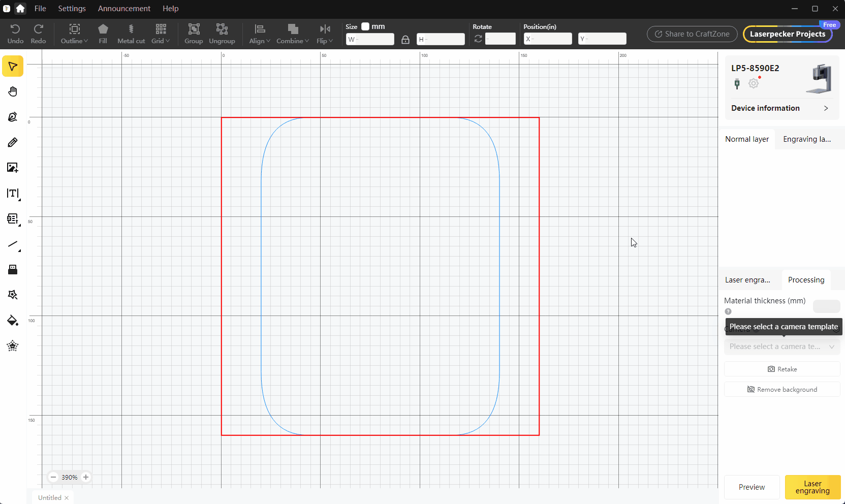Open Laserpecker Projects

(x=788, y=34)
